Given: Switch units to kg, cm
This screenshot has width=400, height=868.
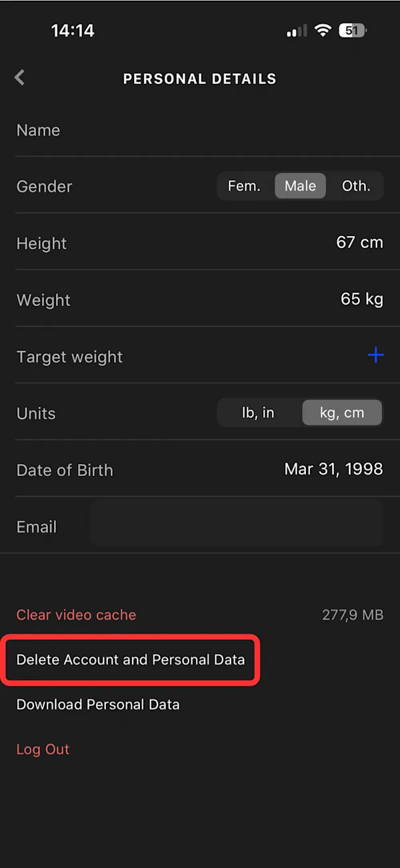Looking at the screenshot, I should [342, 413].
